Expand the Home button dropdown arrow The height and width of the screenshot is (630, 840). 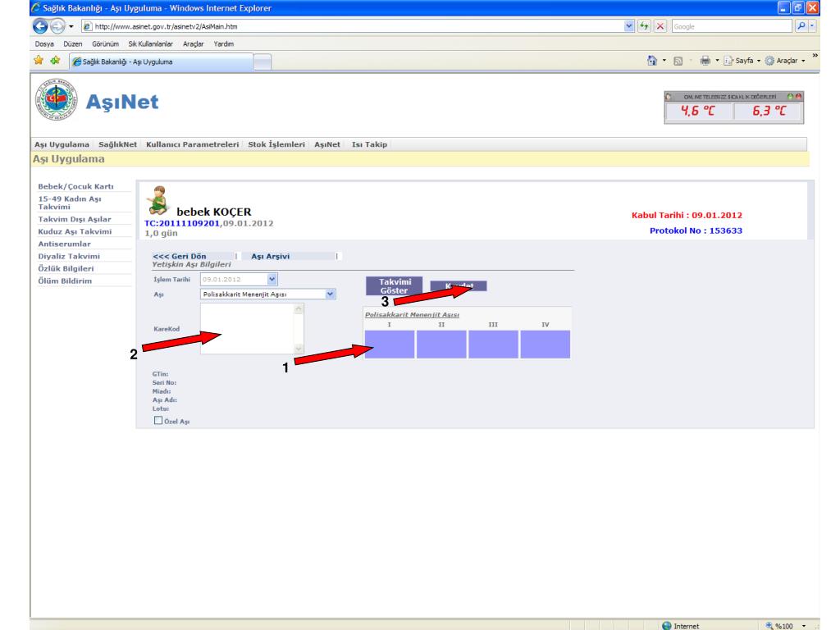pos(664,61)
